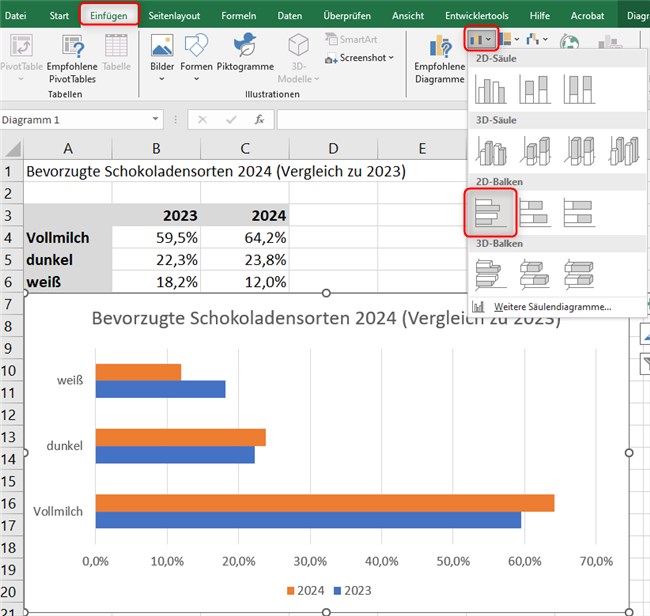Pick the 3D clustered bar chart
650x616 pixels.
490,272
